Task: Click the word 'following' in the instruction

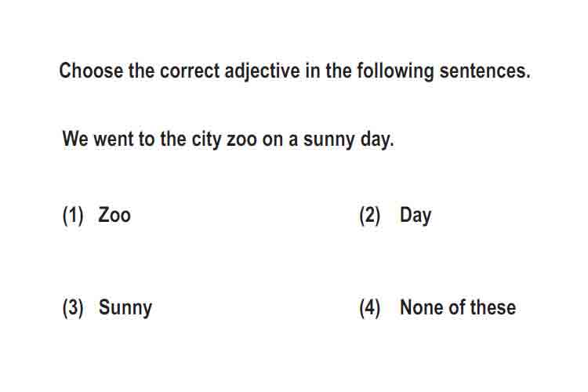Action: pos(395,71)
